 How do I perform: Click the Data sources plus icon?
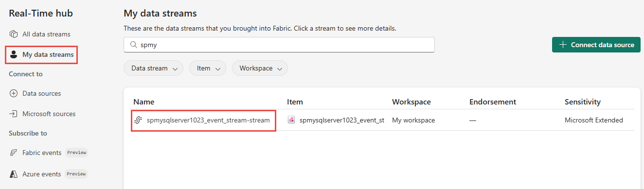point(14,93)
